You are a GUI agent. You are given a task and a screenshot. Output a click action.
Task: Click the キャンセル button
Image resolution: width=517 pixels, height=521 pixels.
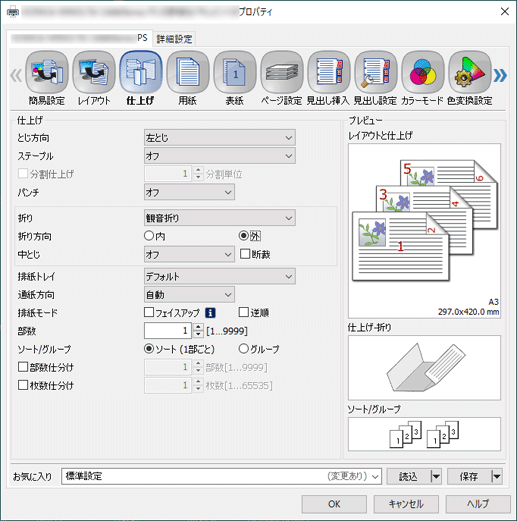[x=406, y=504]
